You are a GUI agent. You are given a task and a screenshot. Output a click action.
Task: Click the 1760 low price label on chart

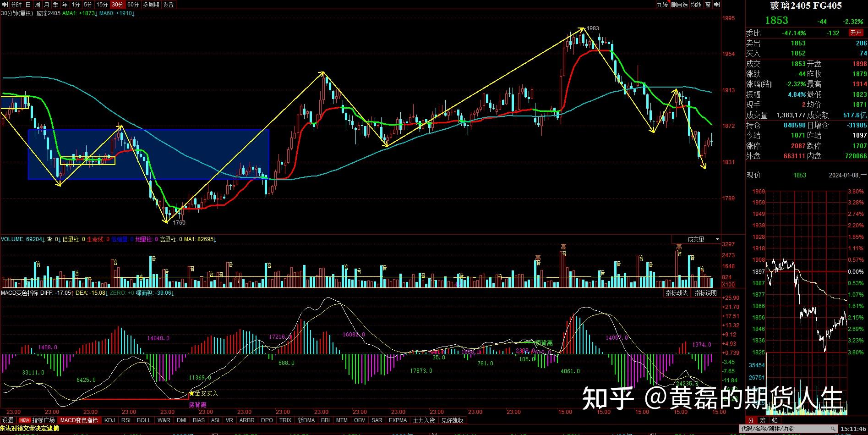[179, 223]
